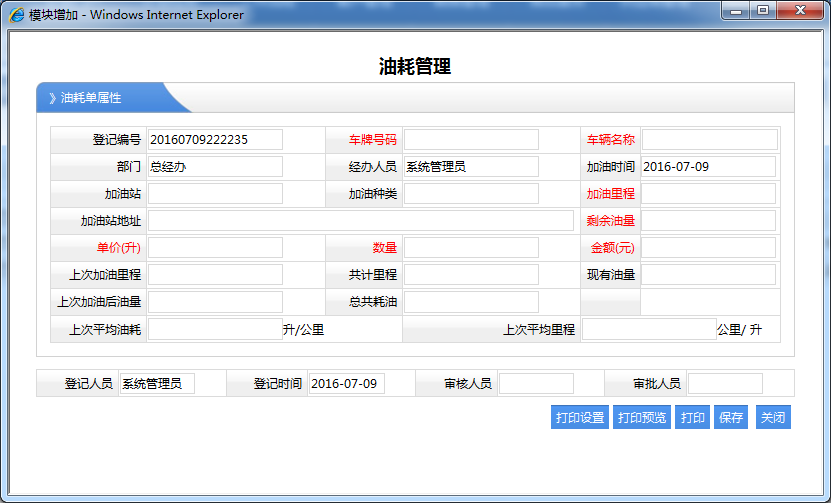
Task: Click the 加油站 input box
Action: click(215, 193)
